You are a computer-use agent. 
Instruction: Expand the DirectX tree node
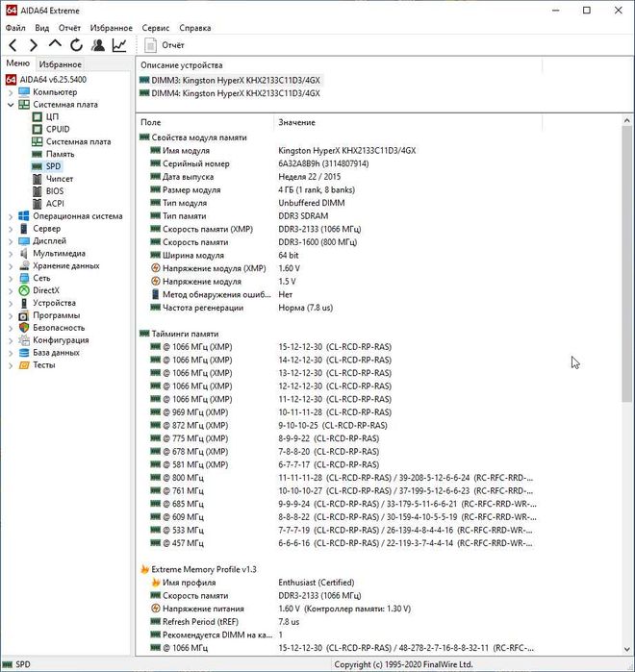click(x=11, y=291)
